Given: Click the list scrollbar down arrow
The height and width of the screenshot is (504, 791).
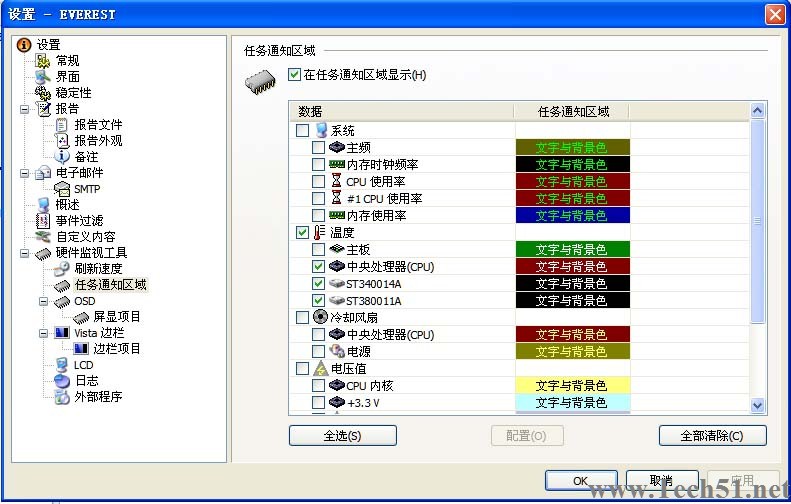Looking at the screenshot, I should tap(757, 405).
